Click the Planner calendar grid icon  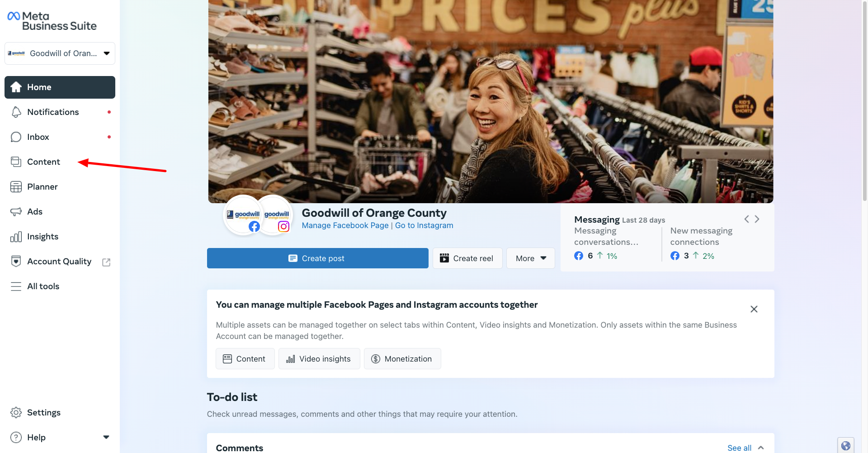coord(16,187)
